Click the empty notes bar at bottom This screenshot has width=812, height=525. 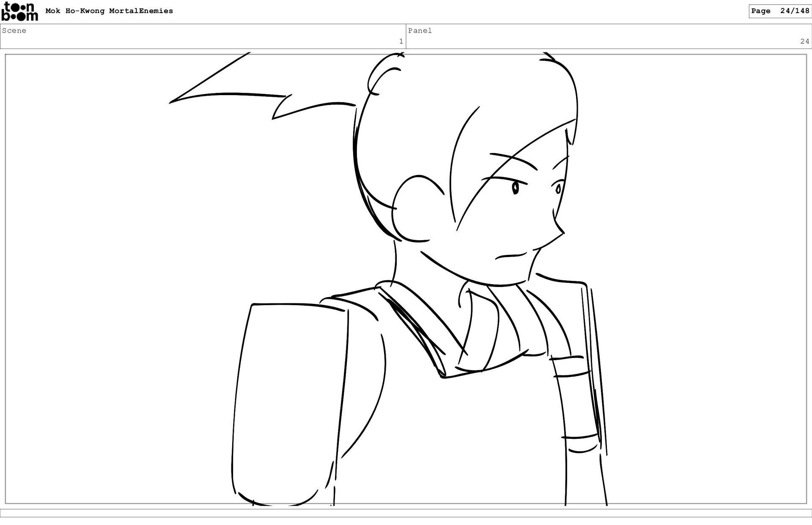point(406,513)
